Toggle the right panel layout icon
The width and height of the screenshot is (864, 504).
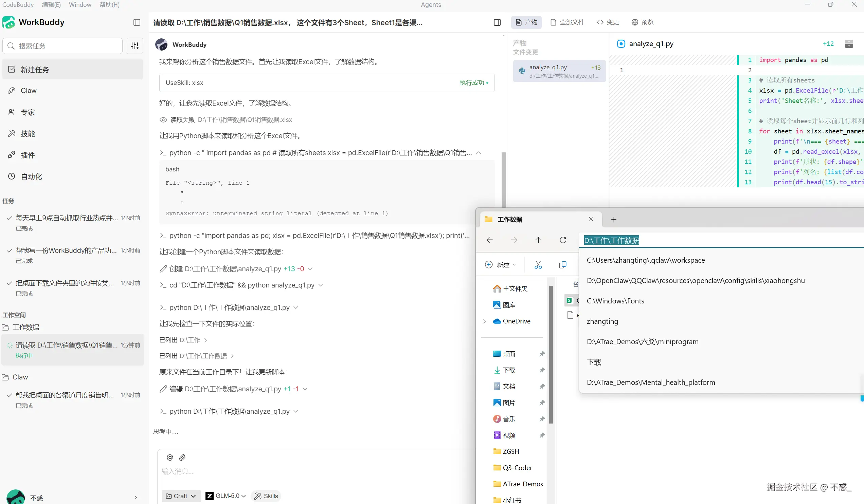(x=497, y=23)
